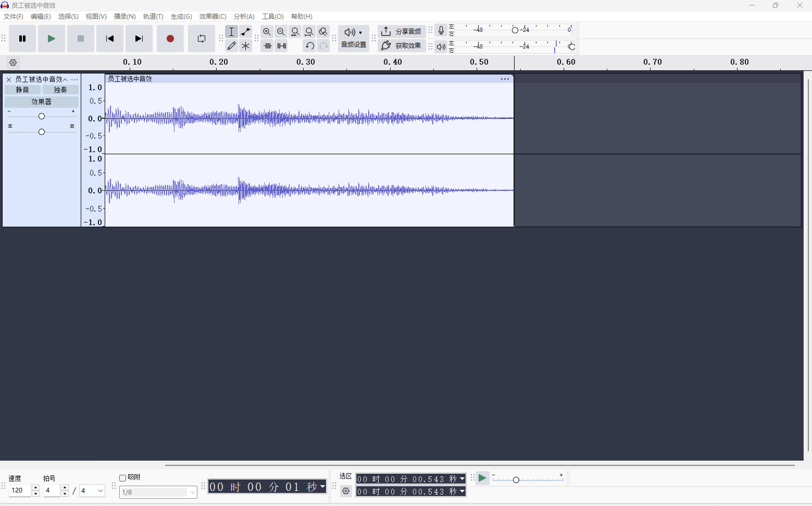This screenshot has width=812, height=506.
Task: Increase tempo with the up stepper arrow
Action: pos(35,488)
